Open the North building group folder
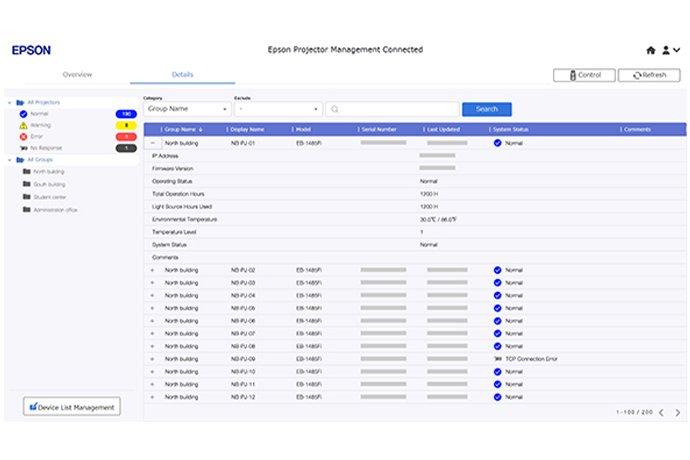This screenshot has width=690, height=460. click(x=45, y=171)
